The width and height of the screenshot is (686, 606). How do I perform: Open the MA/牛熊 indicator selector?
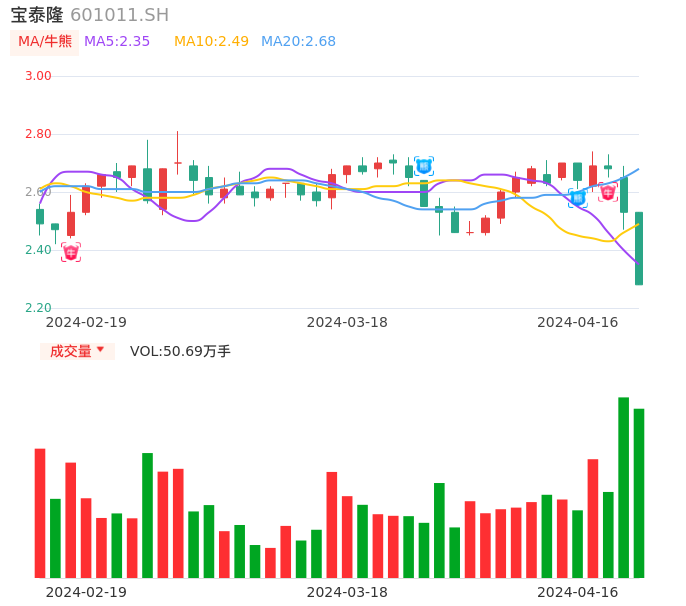coord(44,42)
